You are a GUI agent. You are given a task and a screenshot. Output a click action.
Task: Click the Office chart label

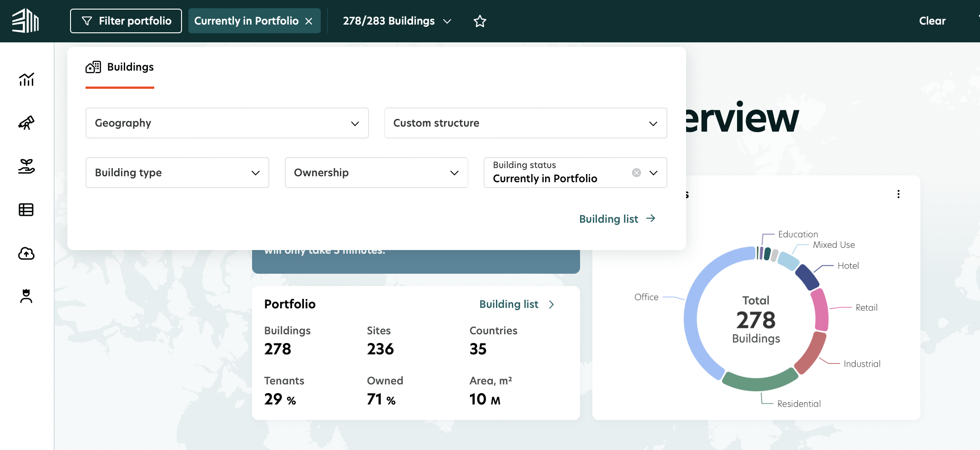pos(646,297)
